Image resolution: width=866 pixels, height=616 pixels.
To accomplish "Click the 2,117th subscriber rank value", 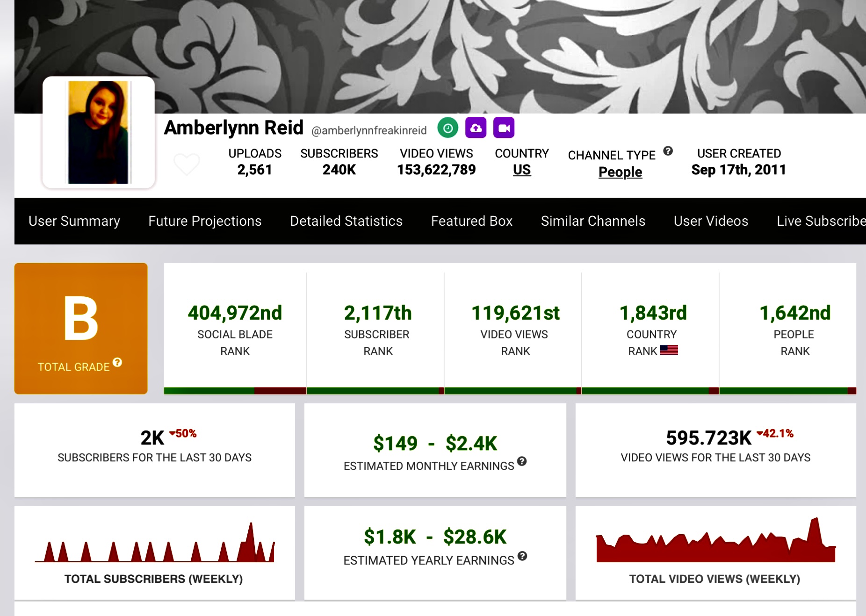I will 378,313.
